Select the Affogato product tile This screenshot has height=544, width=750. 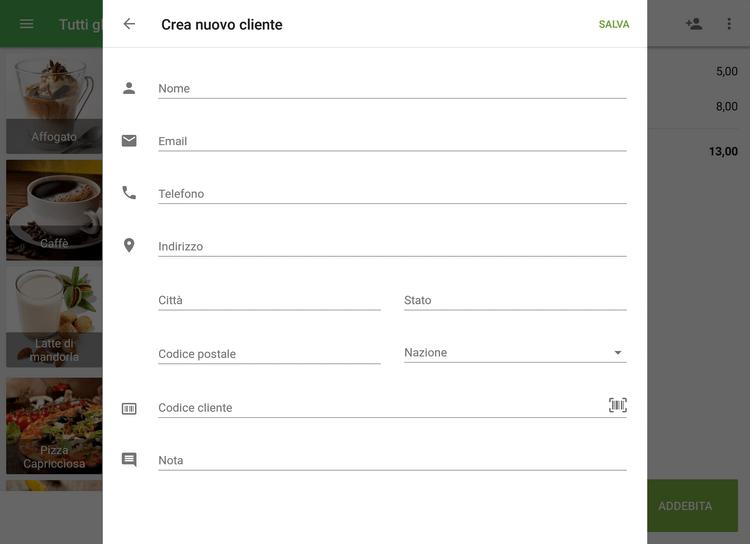(54, 104)
